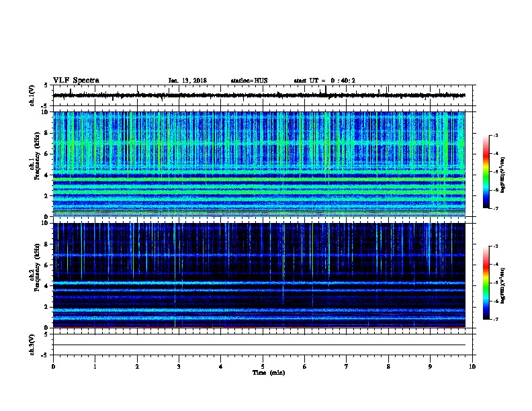The image size is (532, 411).
Task: Click the date text "Jan. 13, 2018"
Action: [x=187, y=81]
